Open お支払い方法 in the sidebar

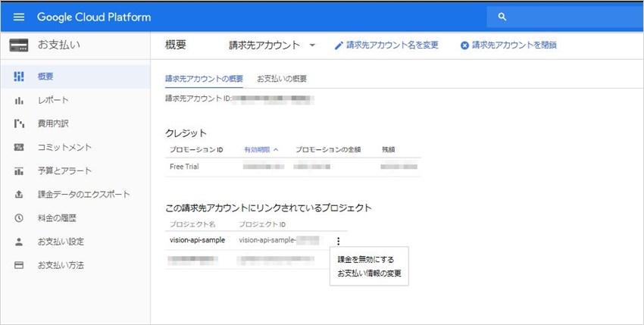[76, 265]
